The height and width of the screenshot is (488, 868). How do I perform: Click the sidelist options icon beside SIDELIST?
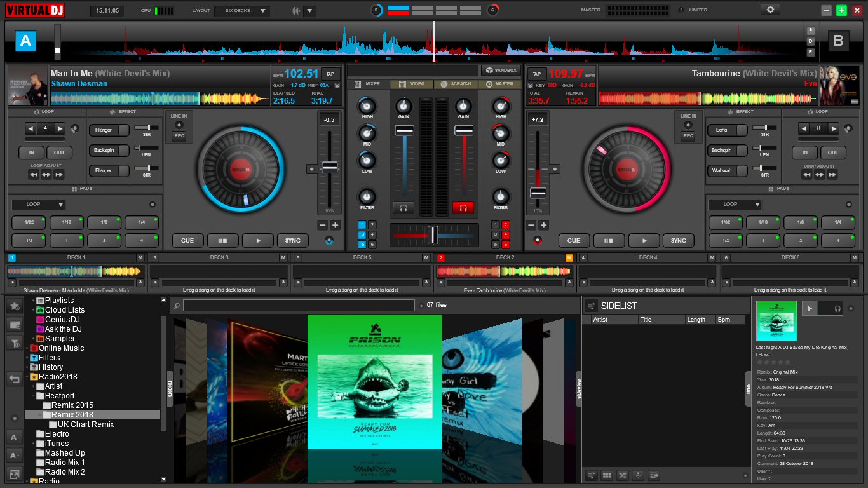pos(591,306)
